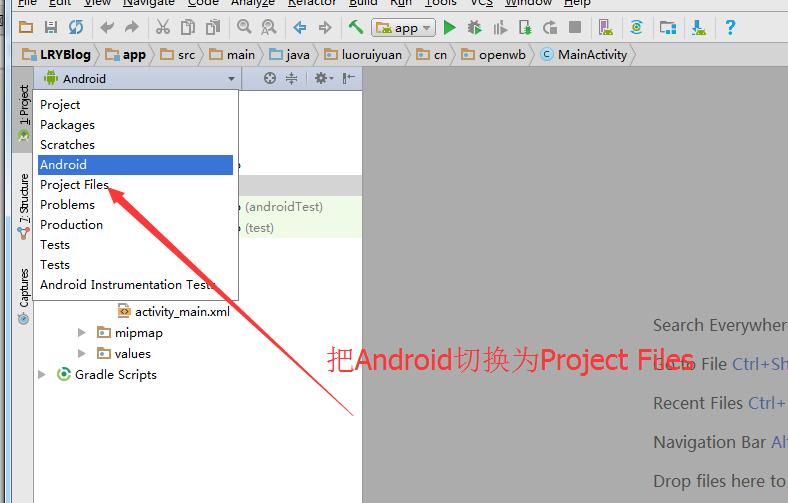This screenshot has height=503, width=788.
Task: Choose Problems from the view list
Action: point(135,205)
